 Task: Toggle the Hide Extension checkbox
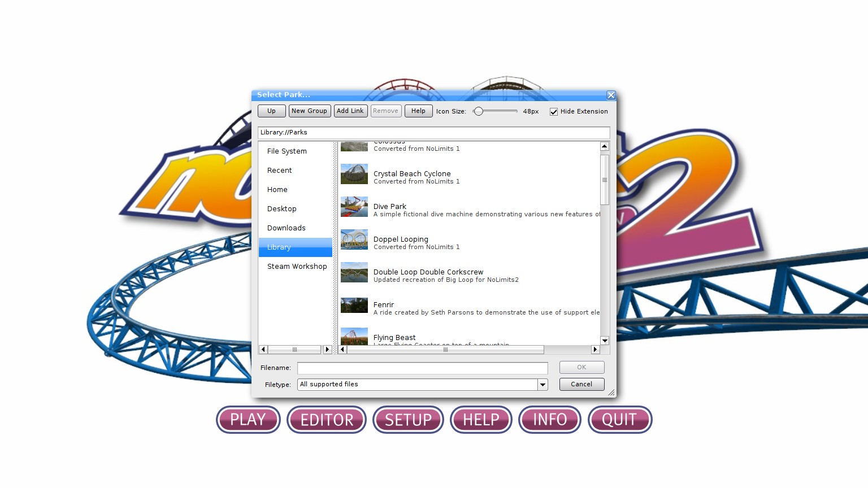(x=554, y=112)
